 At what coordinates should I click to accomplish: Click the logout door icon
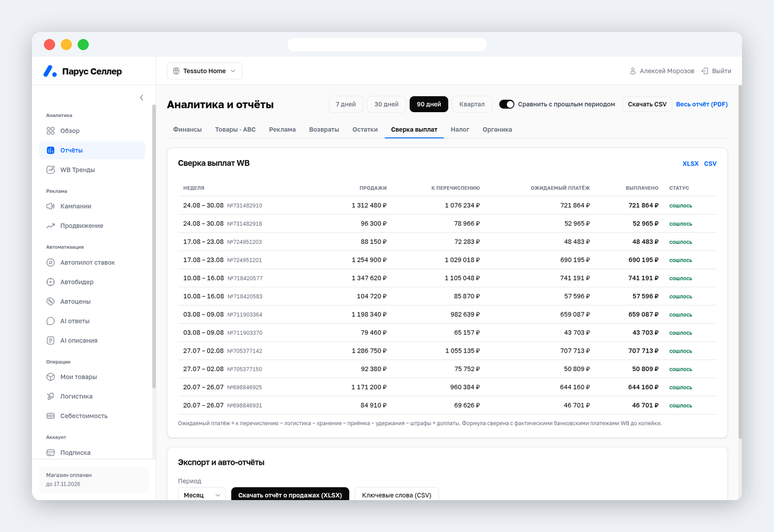[x=705, y=71]
